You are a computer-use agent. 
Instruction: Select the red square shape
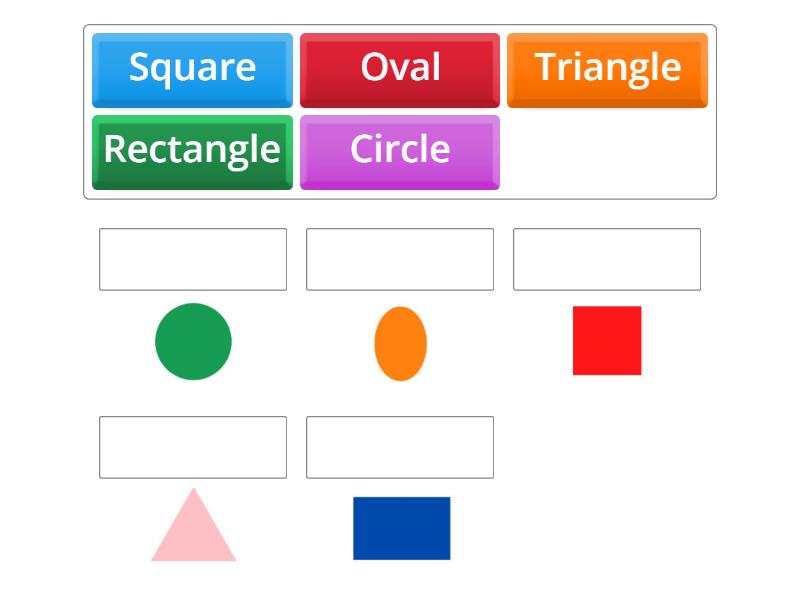click(607, 343)
